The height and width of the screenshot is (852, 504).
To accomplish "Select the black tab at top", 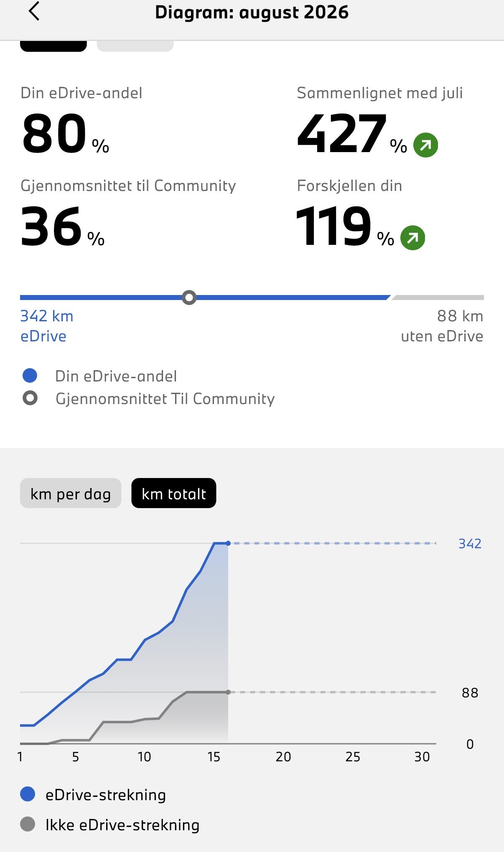I will [x=53, y=46].
